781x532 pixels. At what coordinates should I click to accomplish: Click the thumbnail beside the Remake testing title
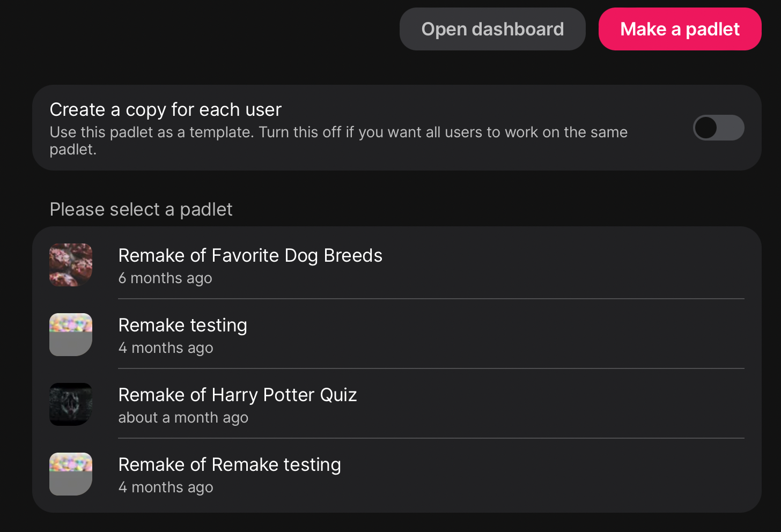pos(71,335)
